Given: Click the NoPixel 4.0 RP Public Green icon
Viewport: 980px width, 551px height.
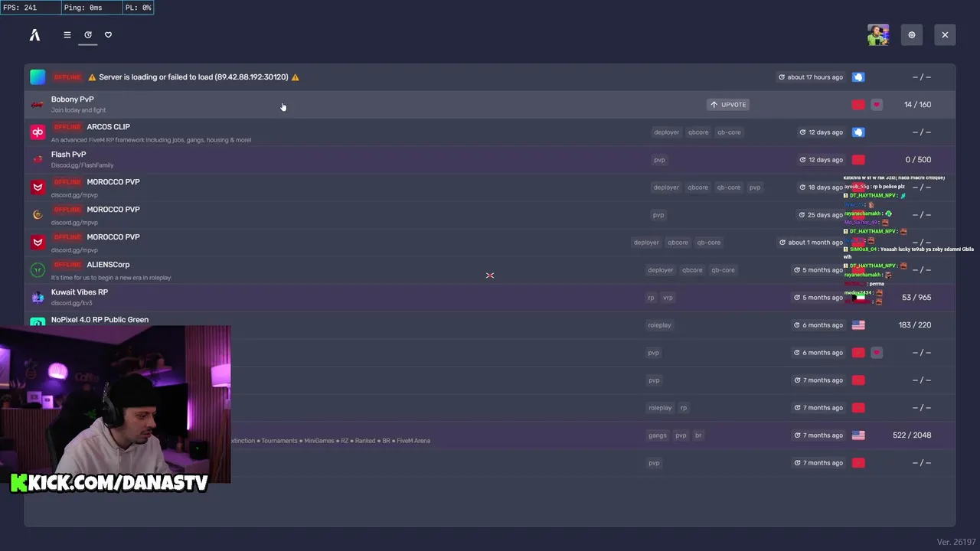Looking at the screenshot, I should [38, 321].
